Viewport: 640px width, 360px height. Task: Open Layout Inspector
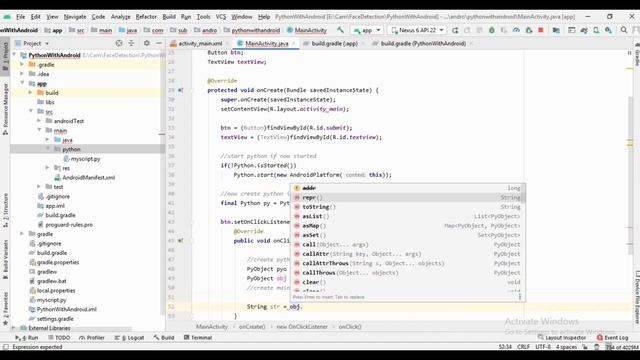pyautogui.click(x=562, y=338)
